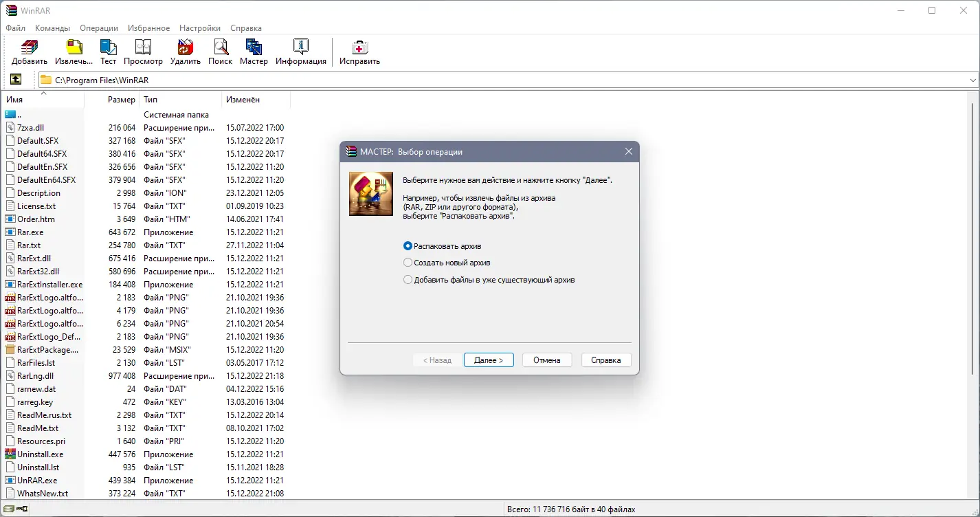The height and width of the screenshot is (517, 980).
Task: Click the Информация toolbar icon
Action: (301, 47)
